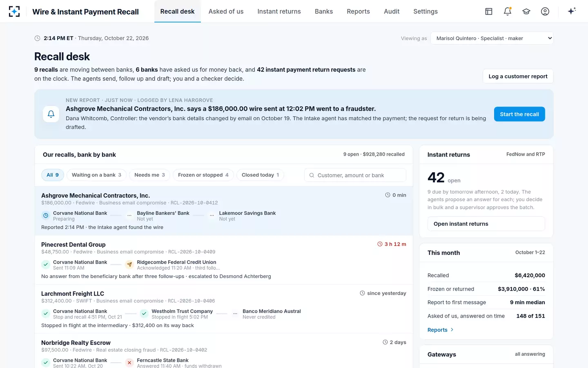Screen dimensions: 588x368
Task: Open the graduation cap training icon
Action: point(526,11)
